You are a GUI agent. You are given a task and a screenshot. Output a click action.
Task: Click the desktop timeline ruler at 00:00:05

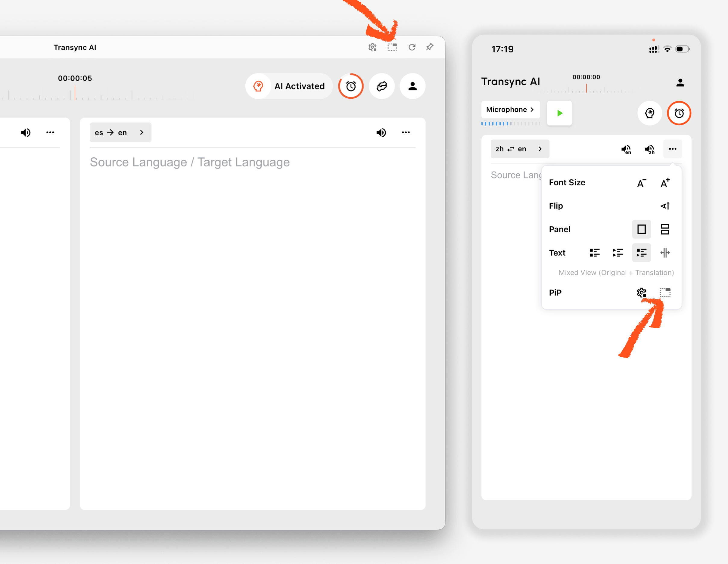point(75,93)
